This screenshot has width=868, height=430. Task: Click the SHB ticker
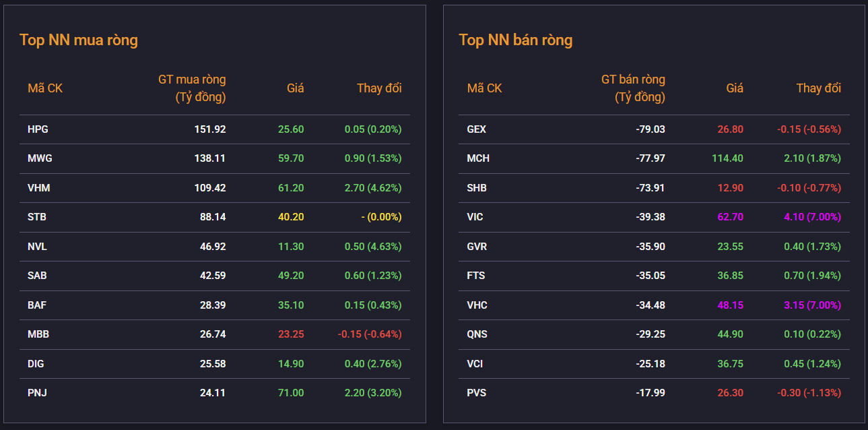477,188
